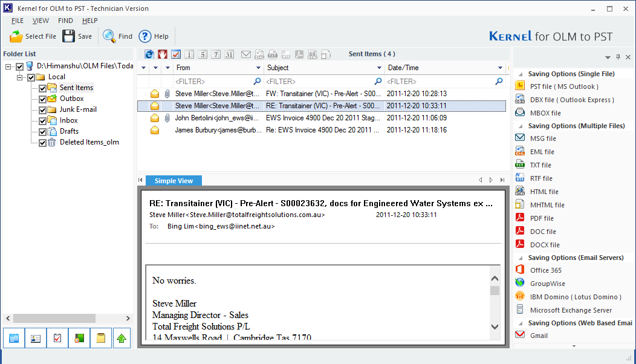Toggle the Deleted Items_olm checkbox

tap(42, 143)
